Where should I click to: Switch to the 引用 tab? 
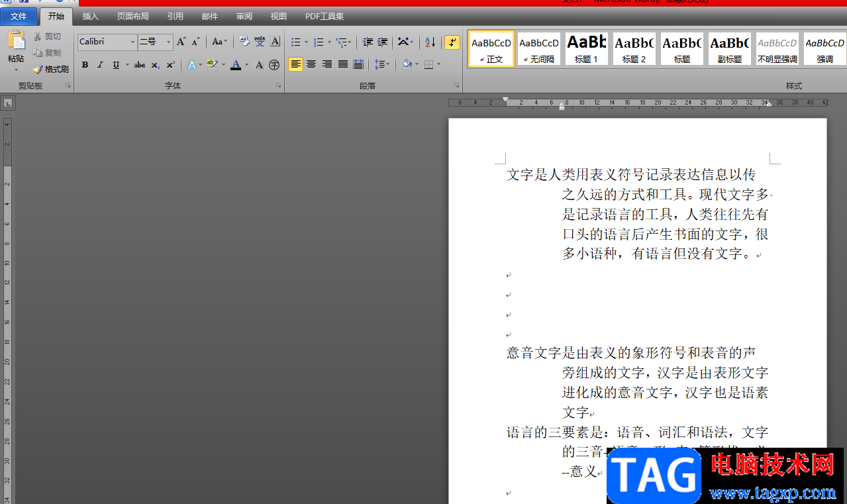[x=175, y=17]
